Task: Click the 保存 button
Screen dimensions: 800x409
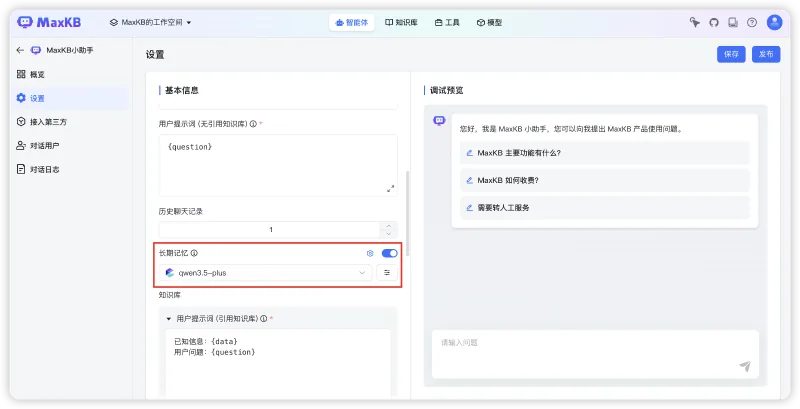Action: click(731, 54)
